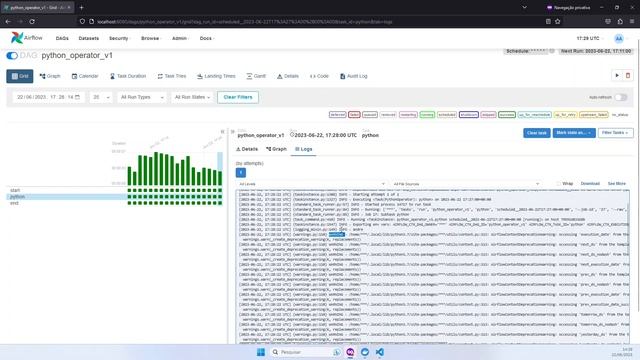Open Visual Studio Code from taskbar
Screen dimensions: 640x360
click(x=380, y=352)
